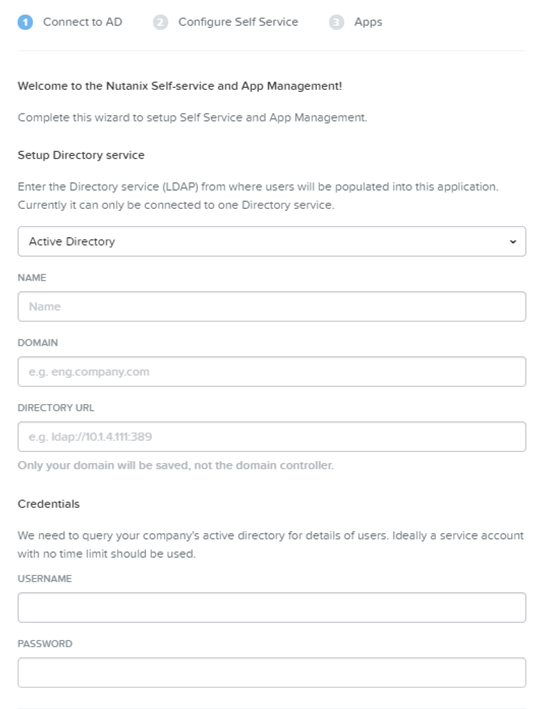Click the NAME field label

pyautogui.click(x=32, y=278)
